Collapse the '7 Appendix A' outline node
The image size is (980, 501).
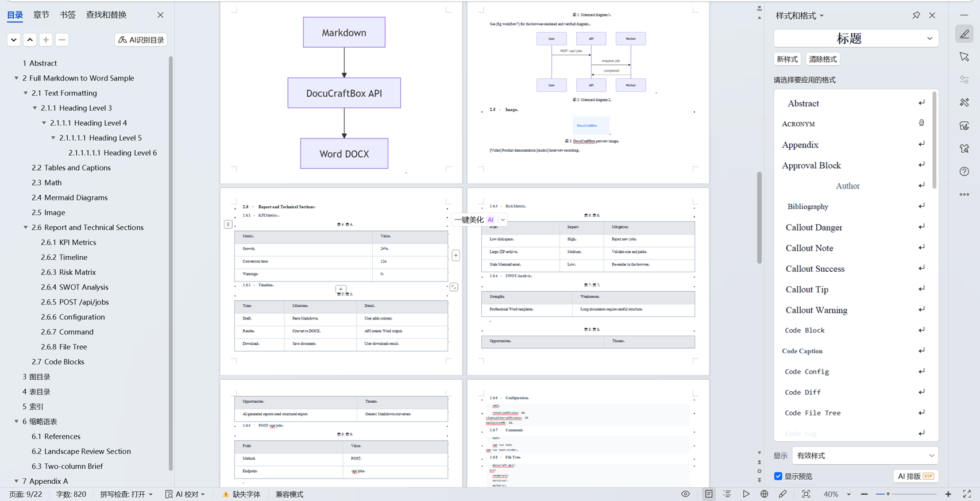point(17,481)
